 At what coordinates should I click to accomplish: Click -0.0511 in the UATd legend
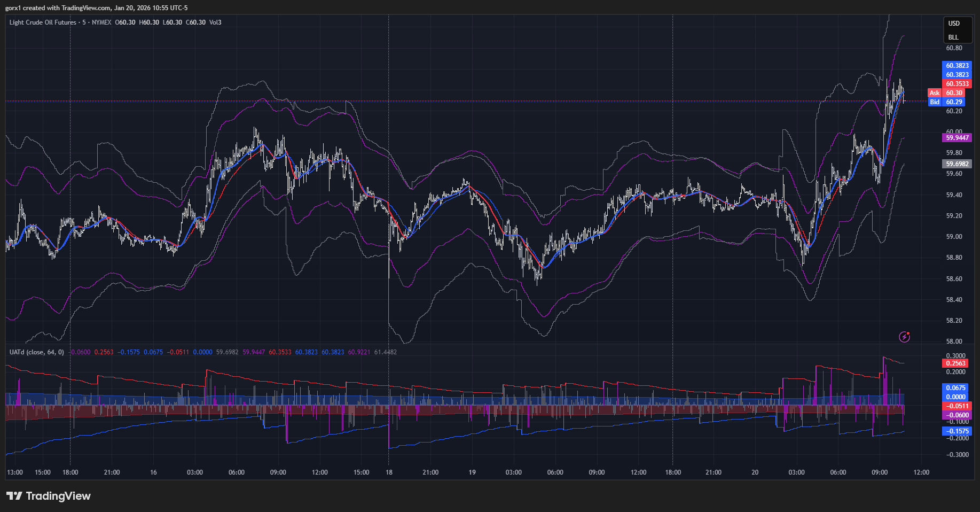pyautogui.click(x=178, y=352)
